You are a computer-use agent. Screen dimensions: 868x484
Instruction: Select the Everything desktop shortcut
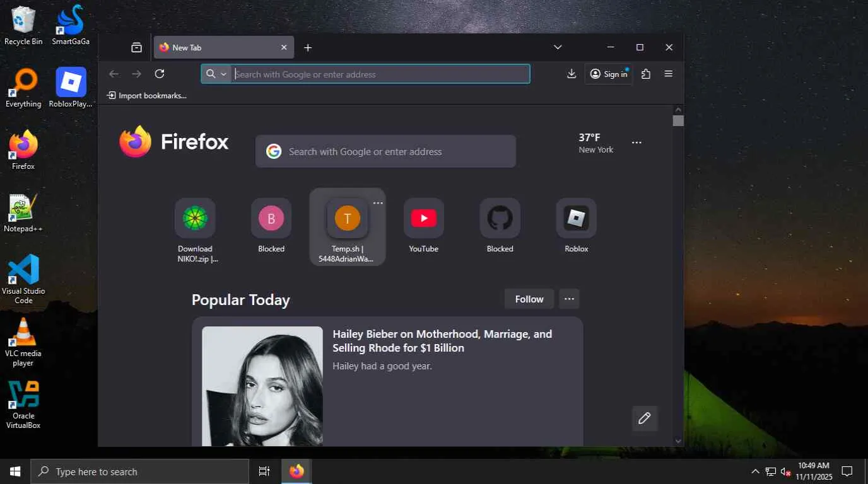click(23, 88)
